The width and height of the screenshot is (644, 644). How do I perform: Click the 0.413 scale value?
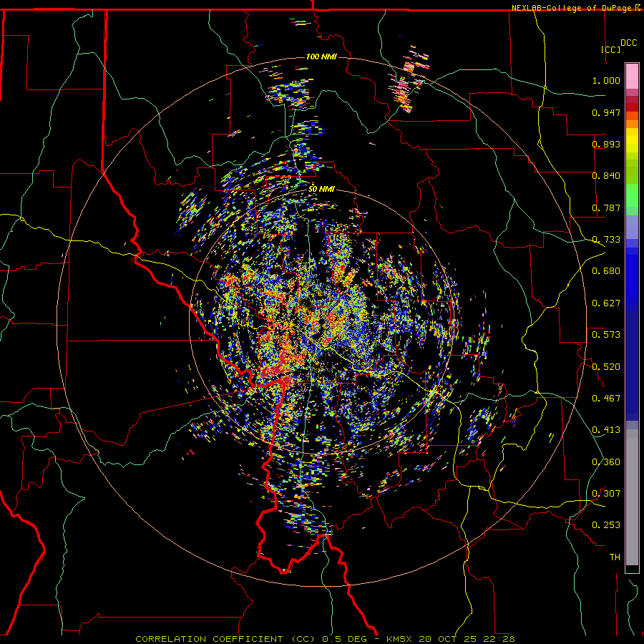point(606,430)
